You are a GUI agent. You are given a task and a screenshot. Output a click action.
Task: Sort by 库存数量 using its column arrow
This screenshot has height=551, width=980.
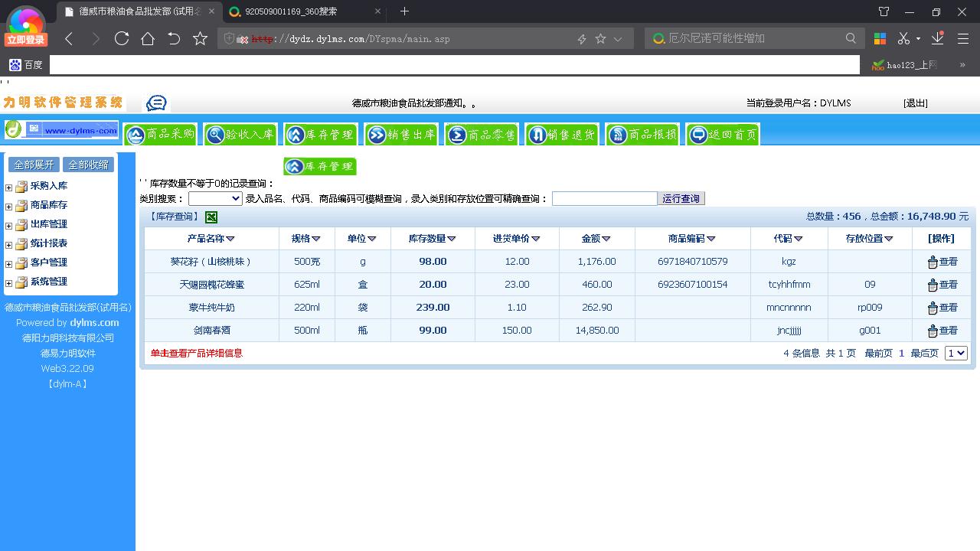click(x=451, y=238)
